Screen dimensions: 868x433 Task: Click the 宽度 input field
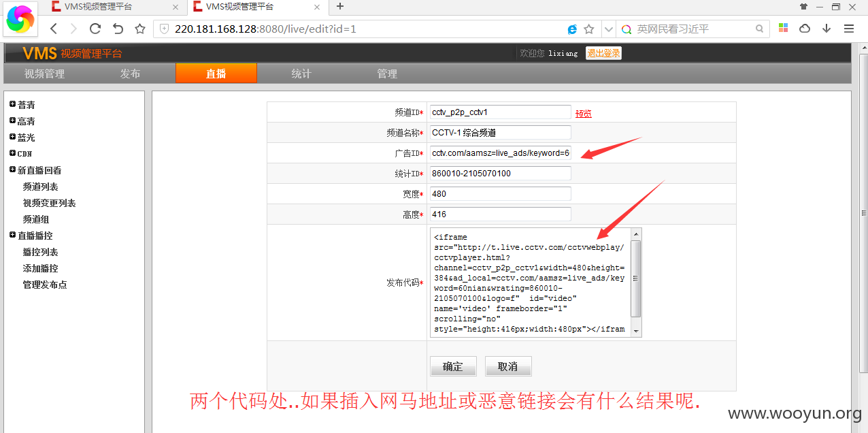[500, 194]
